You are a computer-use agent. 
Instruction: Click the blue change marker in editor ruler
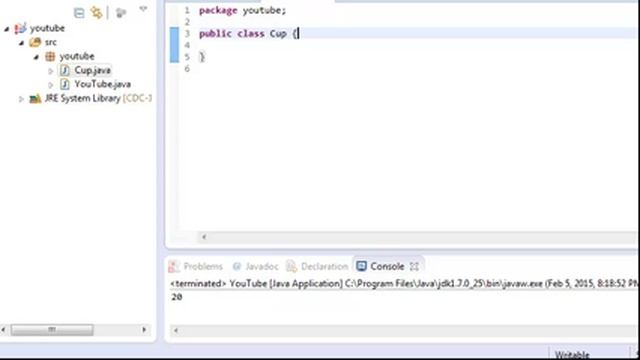[174, 45]
